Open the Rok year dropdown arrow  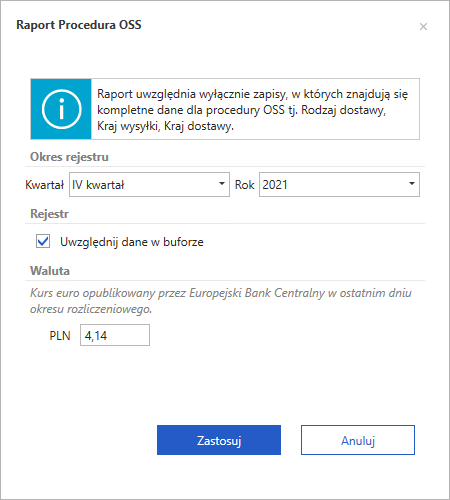tap(412, 184)
